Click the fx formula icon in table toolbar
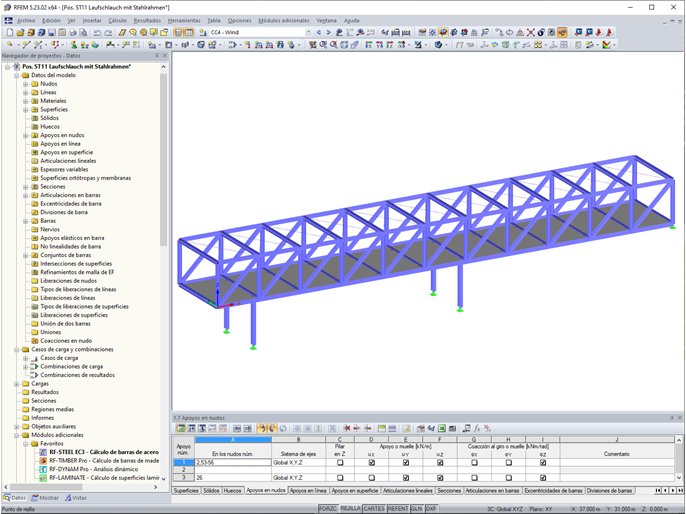Viewport: 686px width, 514px height. (x=476, y=429)
